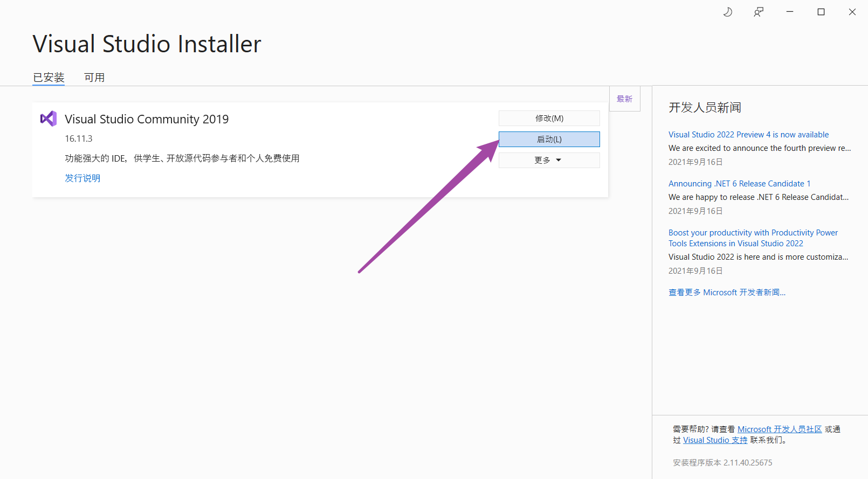Click date under .NET 6 Release Candidate
868x479 pixels.
[x=695, y=211]
